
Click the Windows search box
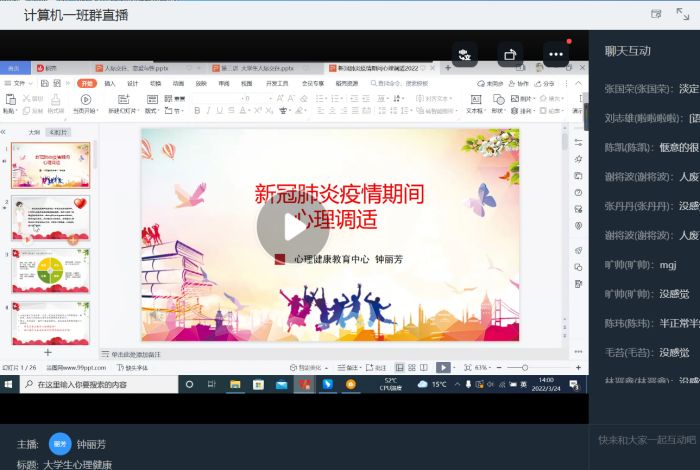(x=99, y=384)
